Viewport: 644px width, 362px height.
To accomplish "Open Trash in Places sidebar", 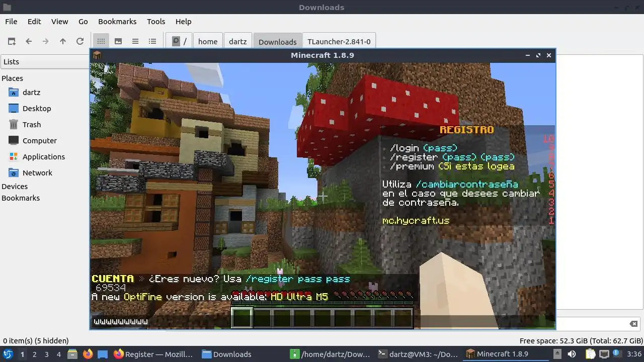I will tap(32, 125).
